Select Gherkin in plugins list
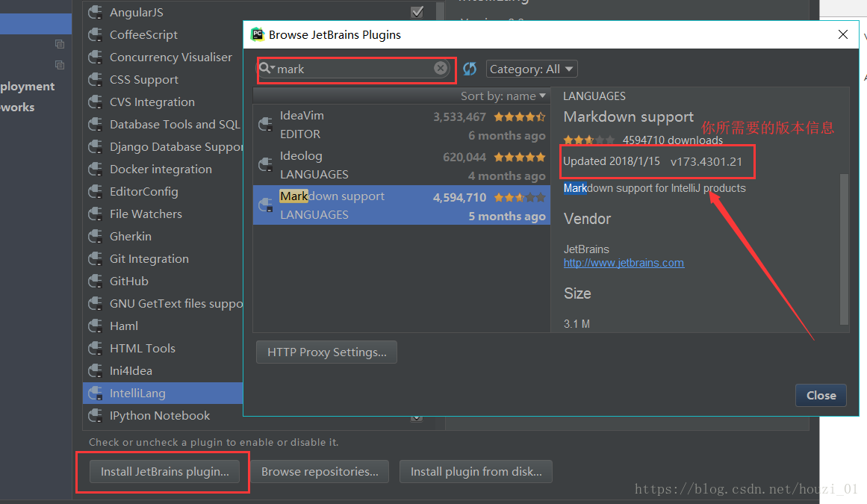Viewport: 867px width, 504px height. point(163,236)
